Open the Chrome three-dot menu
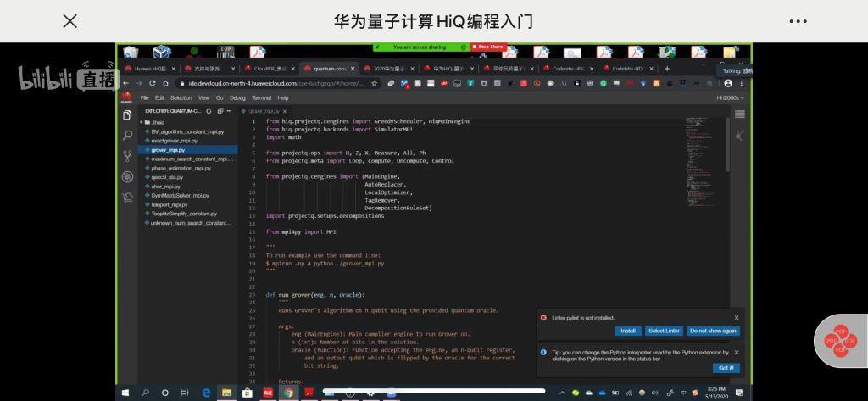Viewport: 868px width, 401px height. coord(741,83)
